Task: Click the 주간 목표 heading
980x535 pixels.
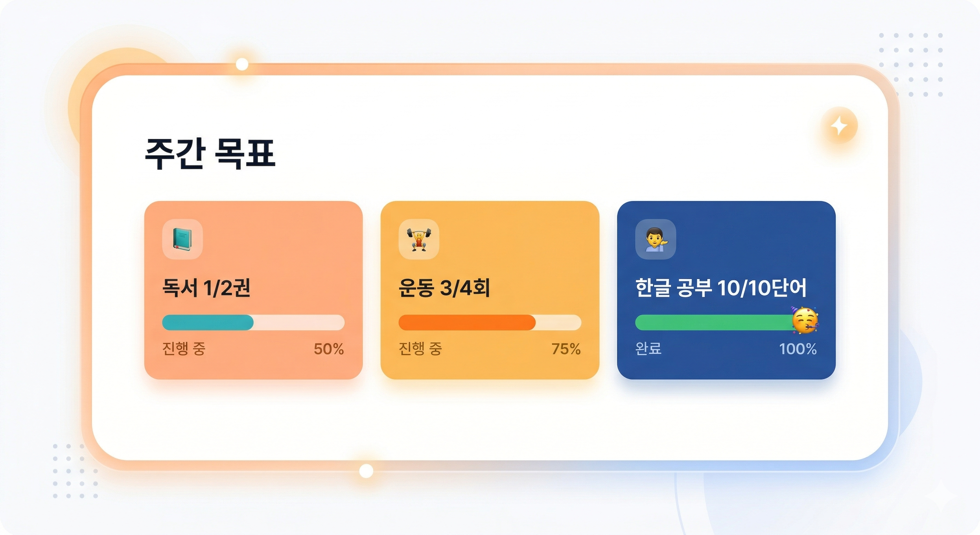Action: tap(210, 154)
